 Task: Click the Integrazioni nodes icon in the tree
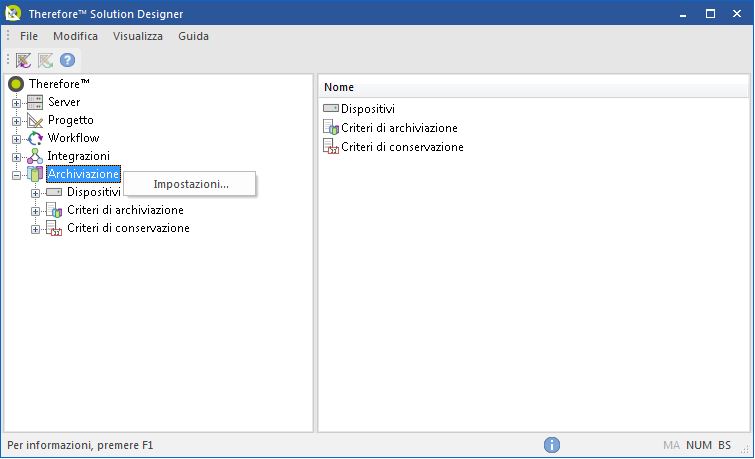click(35, 156)
